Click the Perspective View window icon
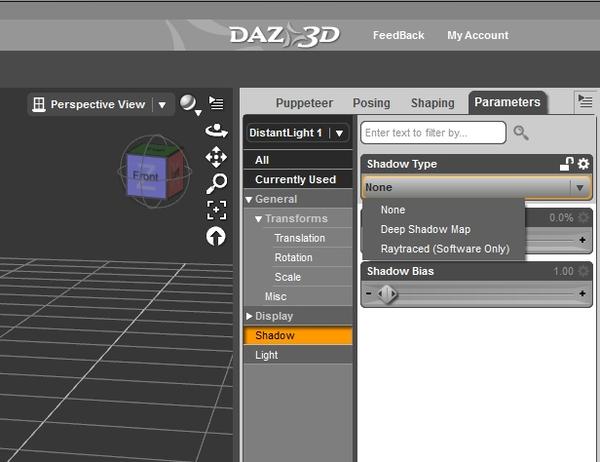 (x=39, y=104)
